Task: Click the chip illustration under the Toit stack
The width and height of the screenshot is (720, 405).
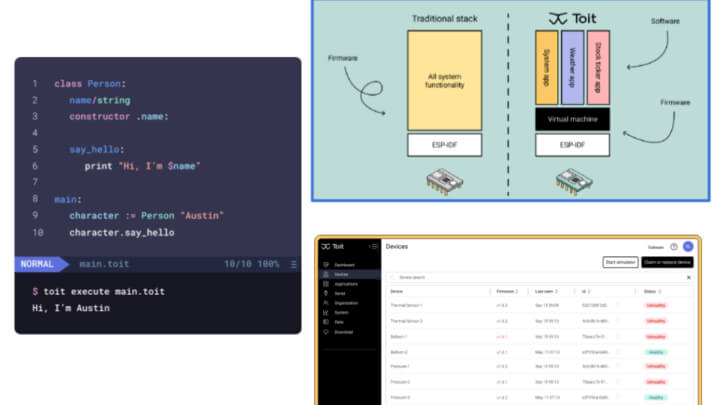Action: pos(574,181)
